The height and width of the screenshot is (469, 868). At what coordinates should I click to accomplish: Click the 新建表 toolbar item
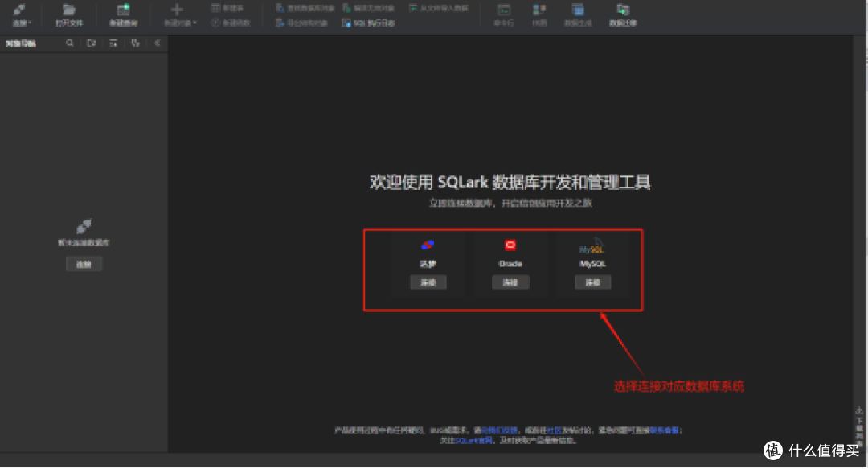tap(227, 8)
